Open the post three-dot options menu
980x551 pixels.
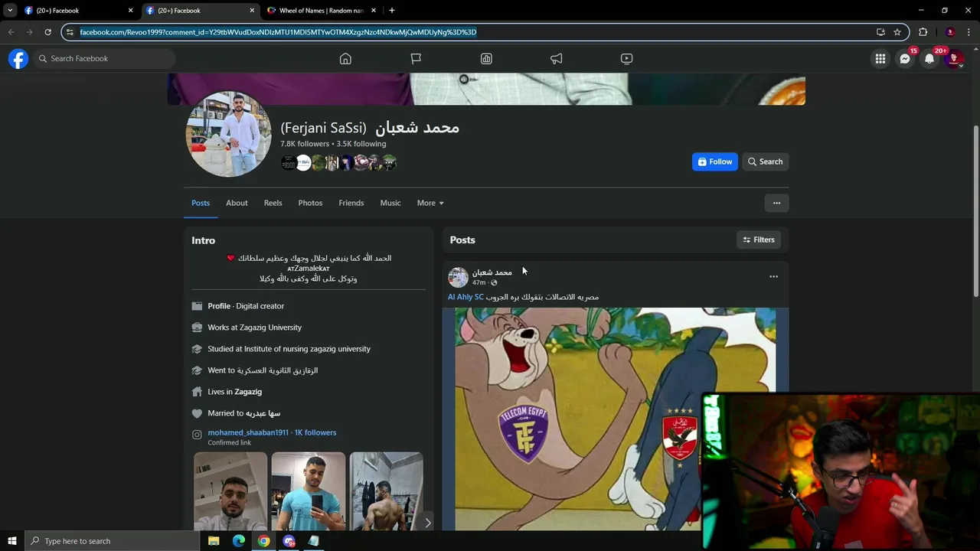click(773, 276)
